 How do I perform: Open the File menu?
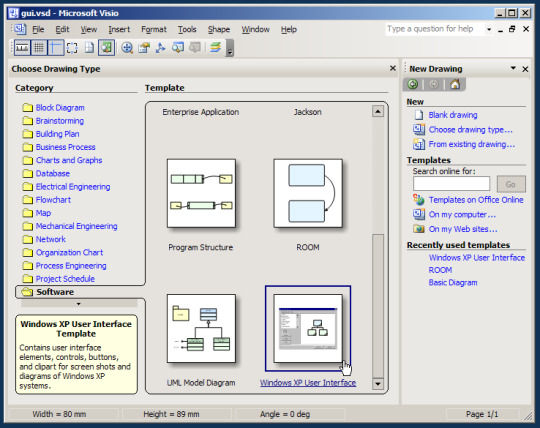(x=38, y=29)
